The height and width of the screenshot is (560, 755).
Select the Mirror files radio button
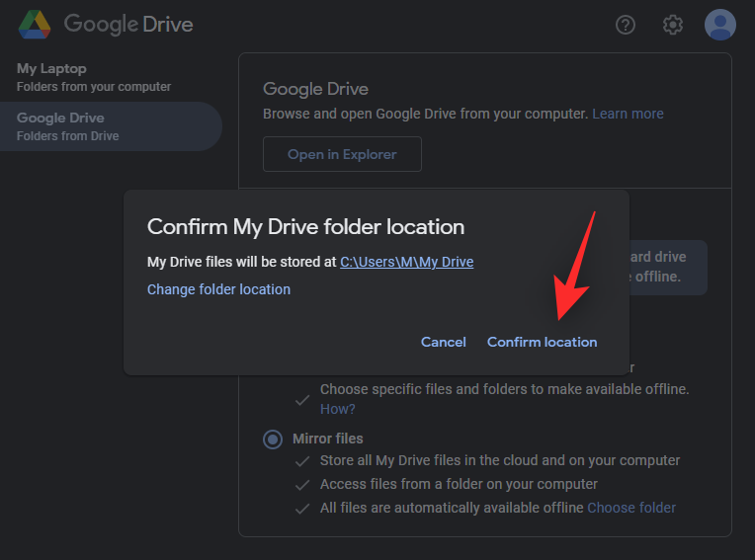click(273, 439)
